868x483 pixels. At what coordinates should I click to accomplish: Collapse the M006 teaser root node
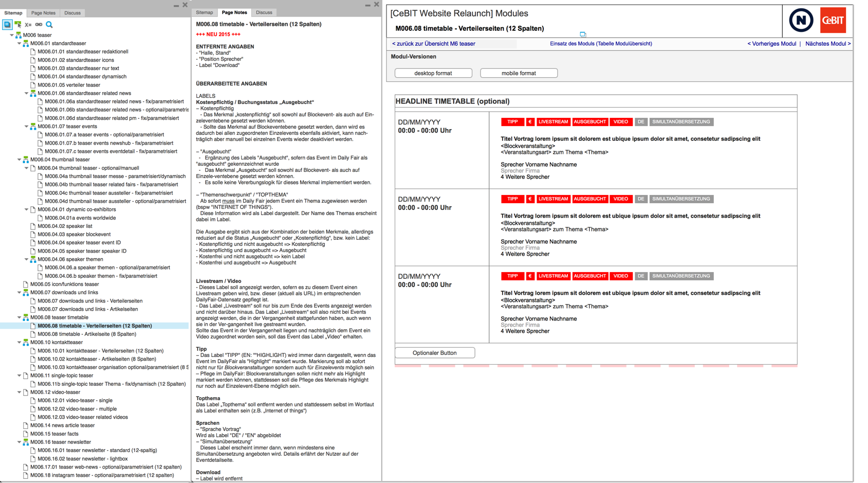click(x=12, y=35)
